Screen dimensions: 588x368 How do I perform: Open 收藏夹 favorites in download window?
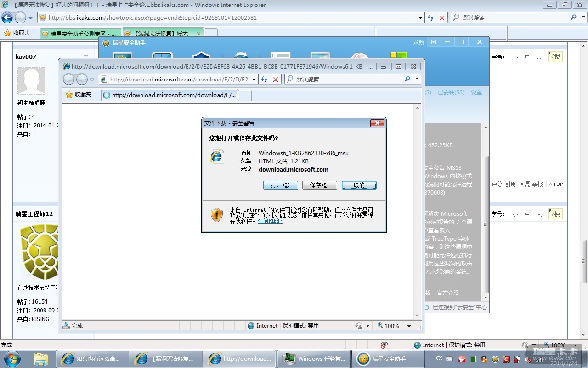pos(79,94)
